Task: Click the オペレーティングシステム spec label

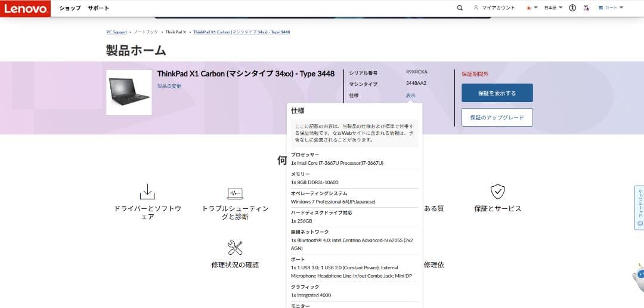Action: coord(318,193)
